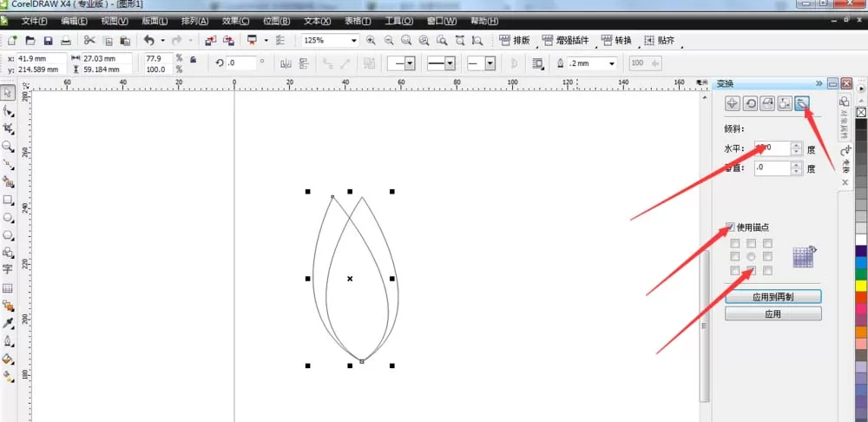Open the 视图(V) menu

coord(115,21)
